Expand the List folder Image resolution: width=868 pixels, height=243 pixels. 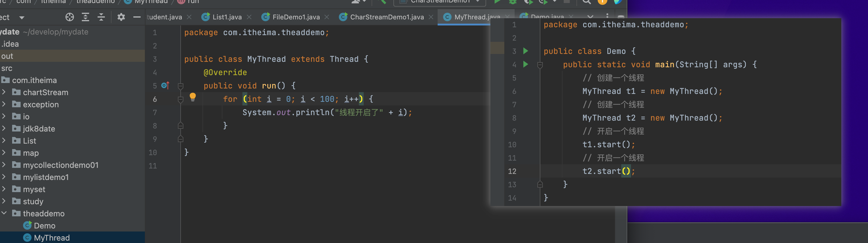pos(4,141)
